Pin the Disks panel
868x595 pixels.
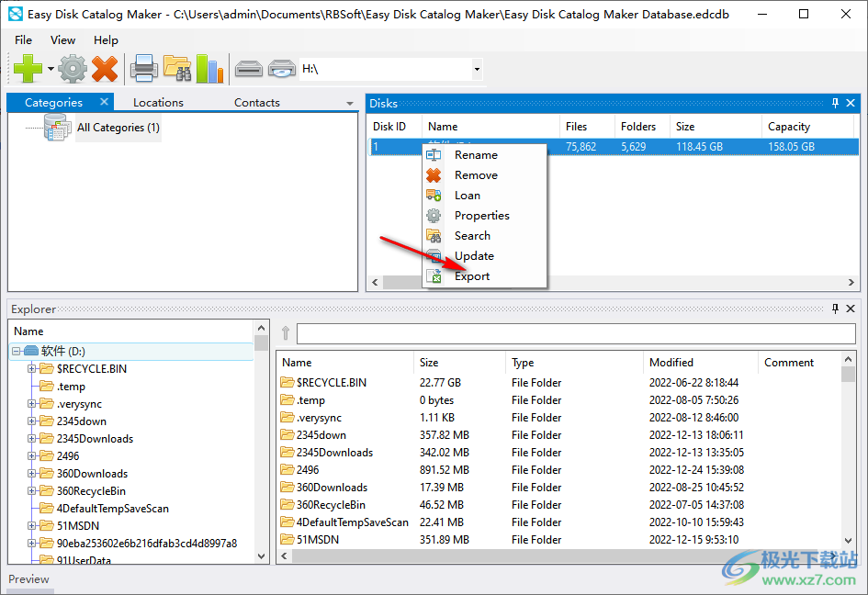(835, 103)
